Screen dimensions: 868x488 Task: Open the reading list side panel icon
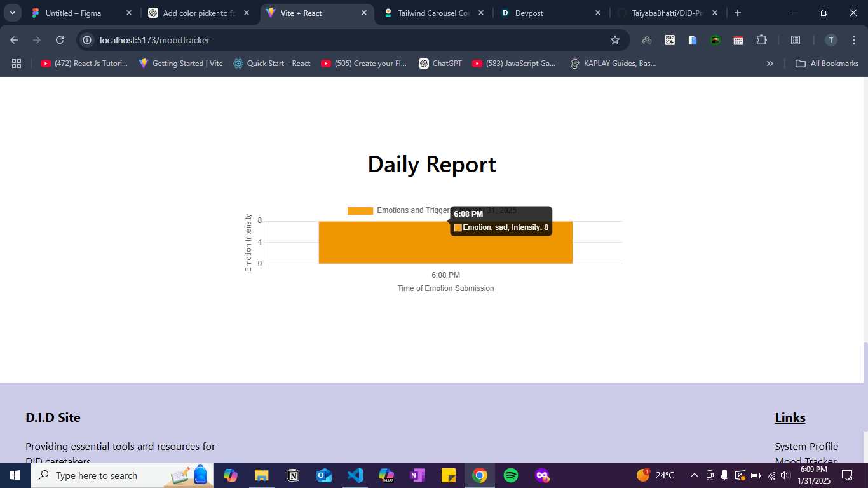click(795, 39)
